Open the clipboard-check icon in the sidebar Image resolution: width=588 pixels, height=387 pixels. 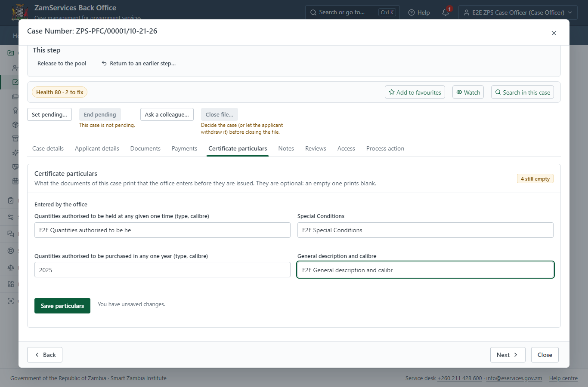click(11, 200)
